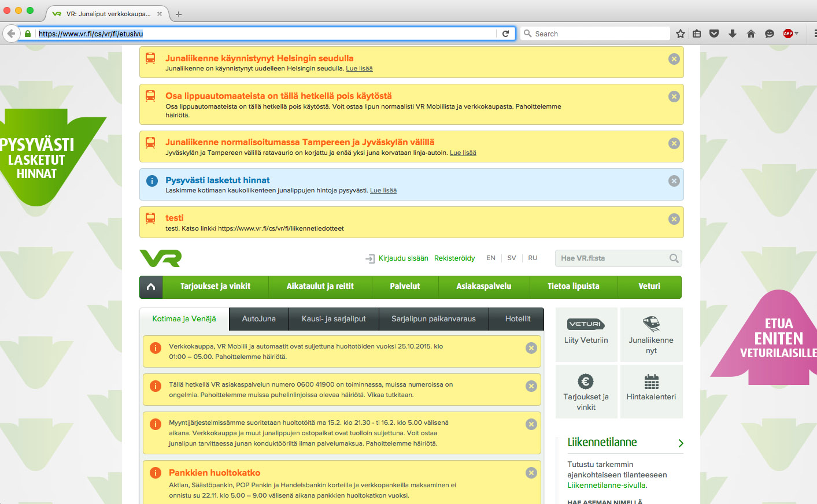This screenshot has width=817, height=504.
Task: Open the Hintakalenteri calendar tile
Action: (x=651, y=391)
